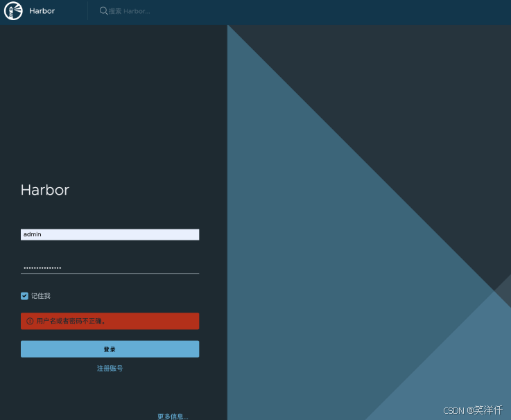Click the 登录 login button
This screenshot has height=420, width=511.
coord(110,349)
